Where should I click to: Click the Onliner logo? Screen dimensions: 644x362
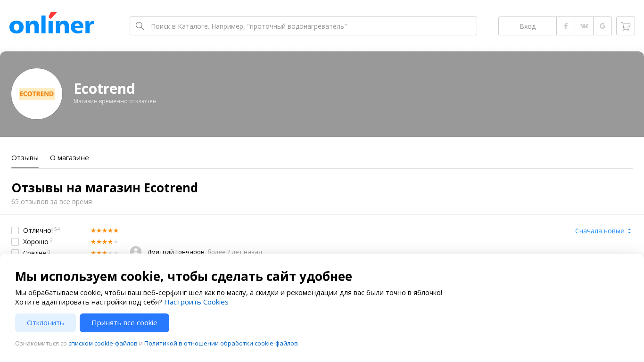click(x=52, y=25)
